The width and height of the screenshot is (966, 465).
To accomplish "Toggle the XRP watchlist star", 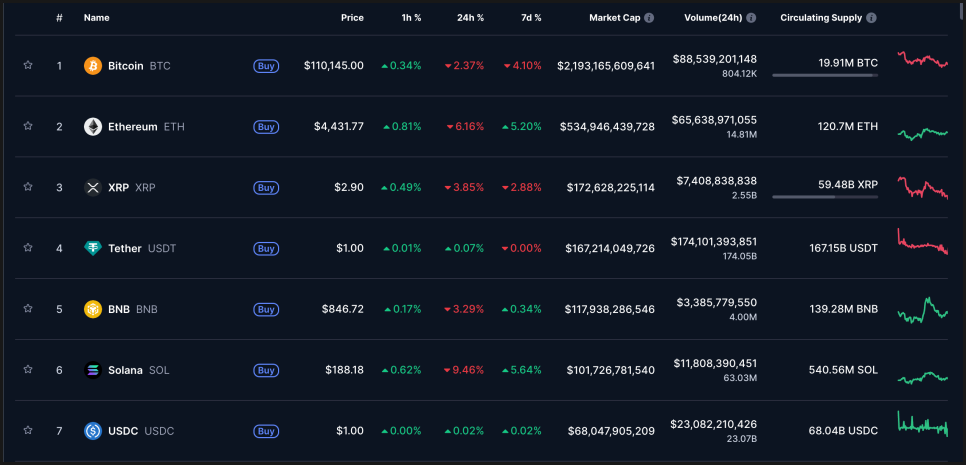I will 28,187.
